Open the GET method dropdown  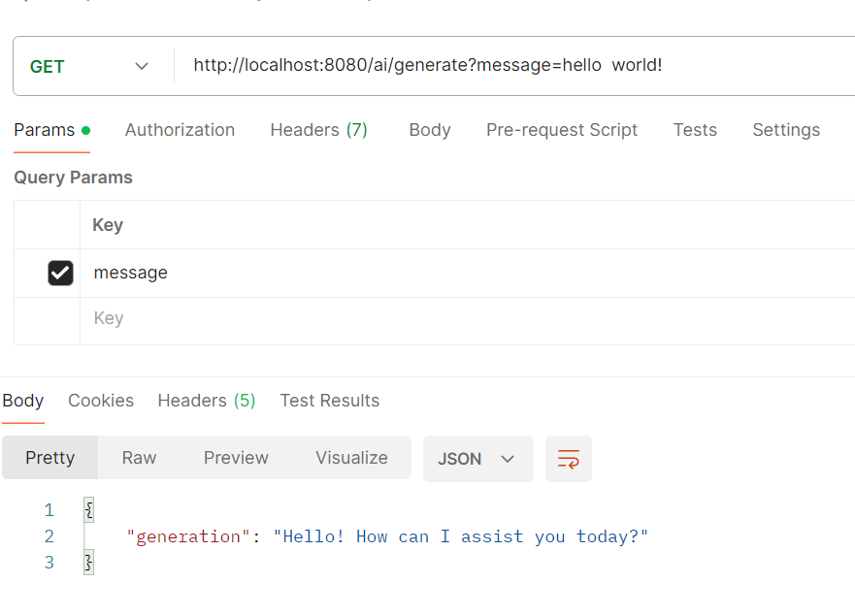tap(90, 67)
